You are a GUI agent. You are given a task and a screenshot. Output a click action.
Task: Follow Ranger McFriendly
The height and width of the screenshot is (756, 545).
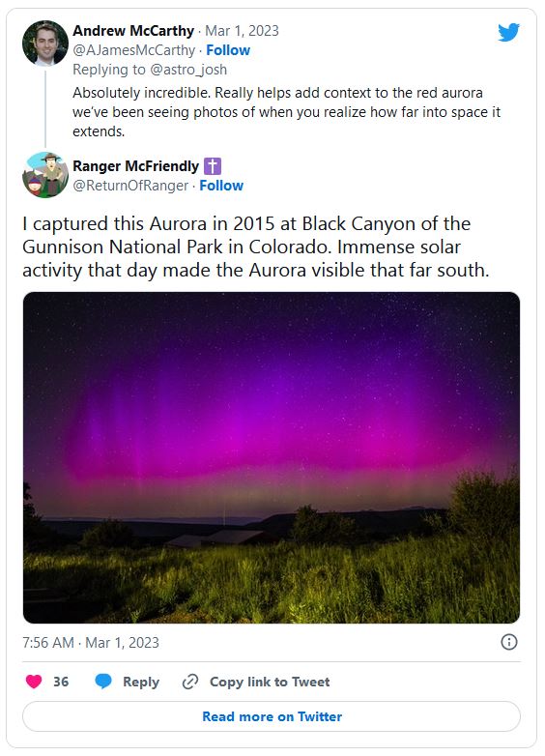point(221,186)
